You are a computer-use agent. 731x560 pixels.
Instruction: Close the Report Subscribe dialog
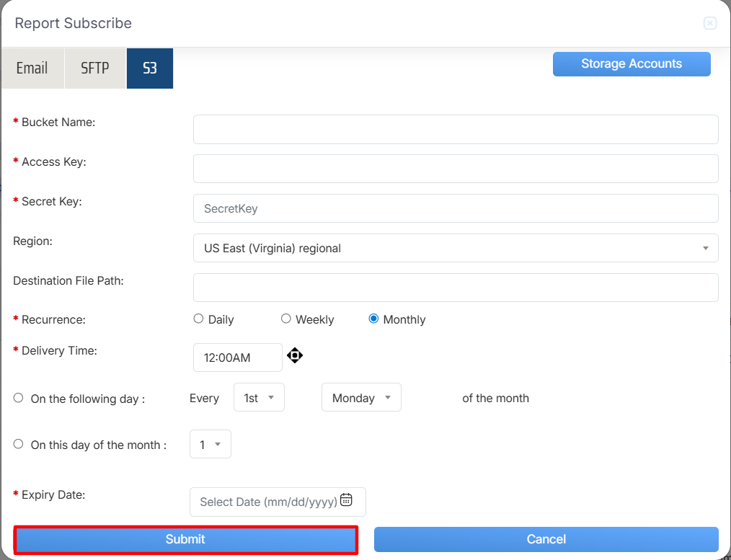pyautogui.click(x=710, y=23)
